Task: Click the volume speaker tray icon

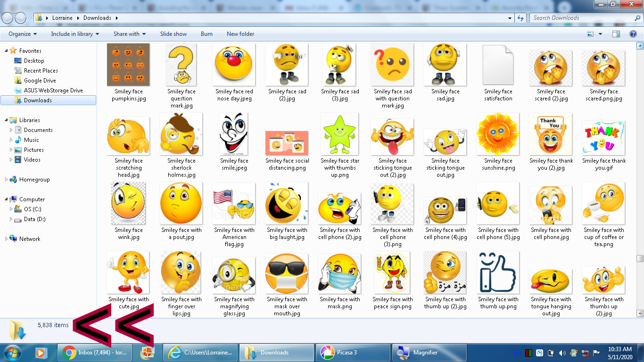Action: pos(562,353)
